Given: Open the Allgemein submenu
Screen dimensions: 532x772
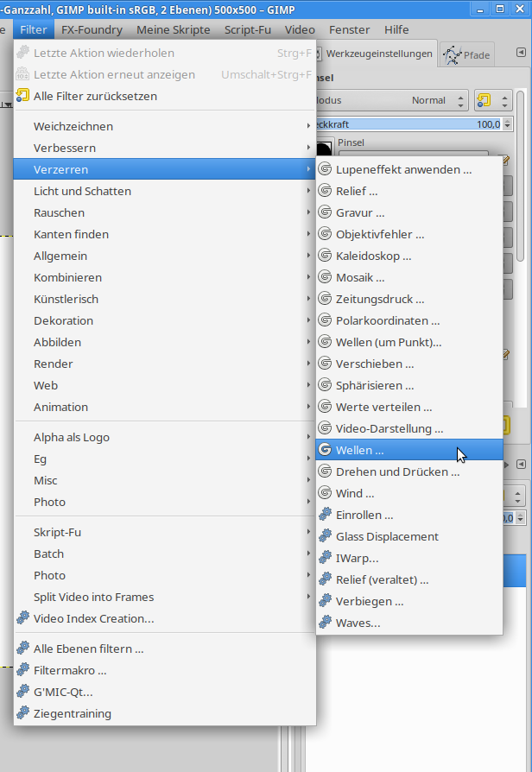Looking at the screenshot, I should click(x=165, y=256).
